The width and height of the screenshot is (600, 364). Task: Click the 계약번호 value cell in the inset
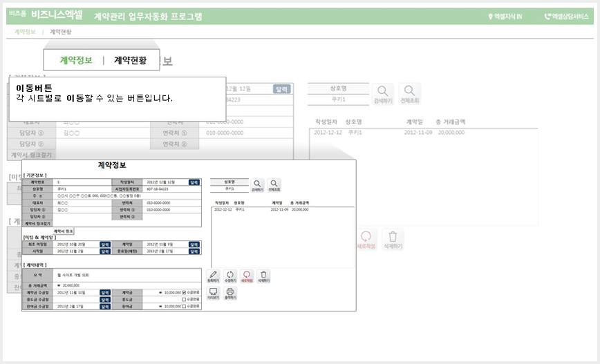coord(82,182)
